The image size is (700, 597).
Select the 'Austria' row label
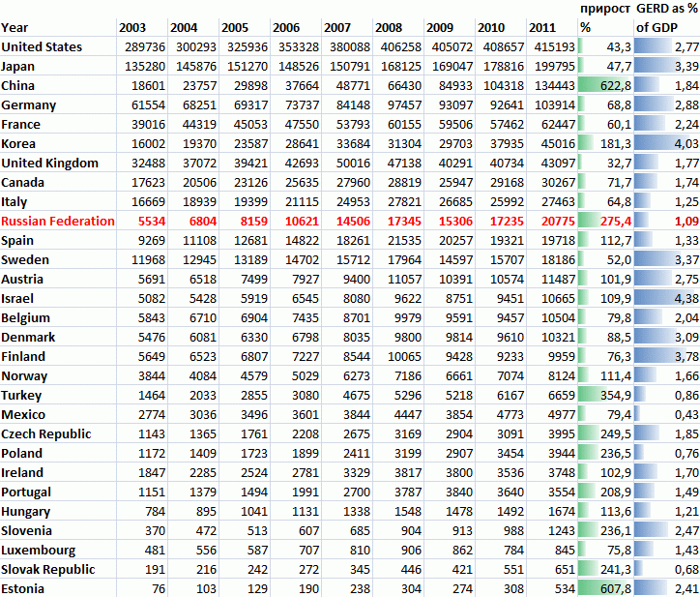[x=22, y=280]
